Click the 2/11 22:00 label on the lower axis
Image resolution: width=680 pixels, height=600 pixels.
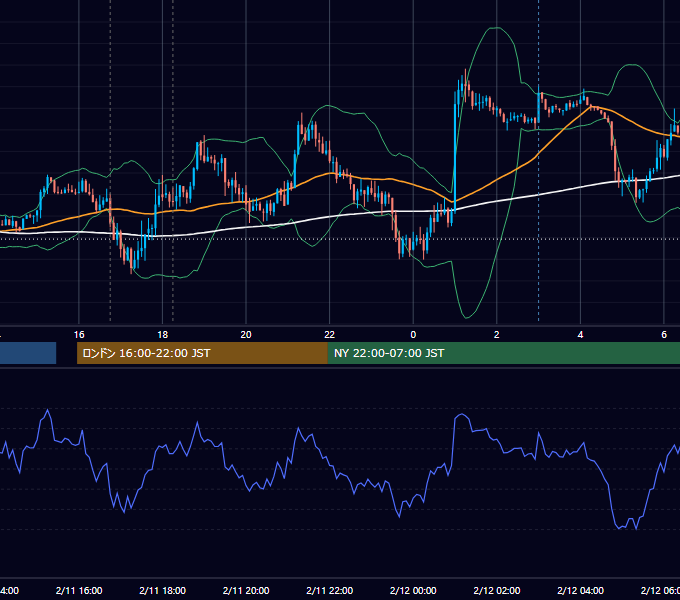coord(330,590)
